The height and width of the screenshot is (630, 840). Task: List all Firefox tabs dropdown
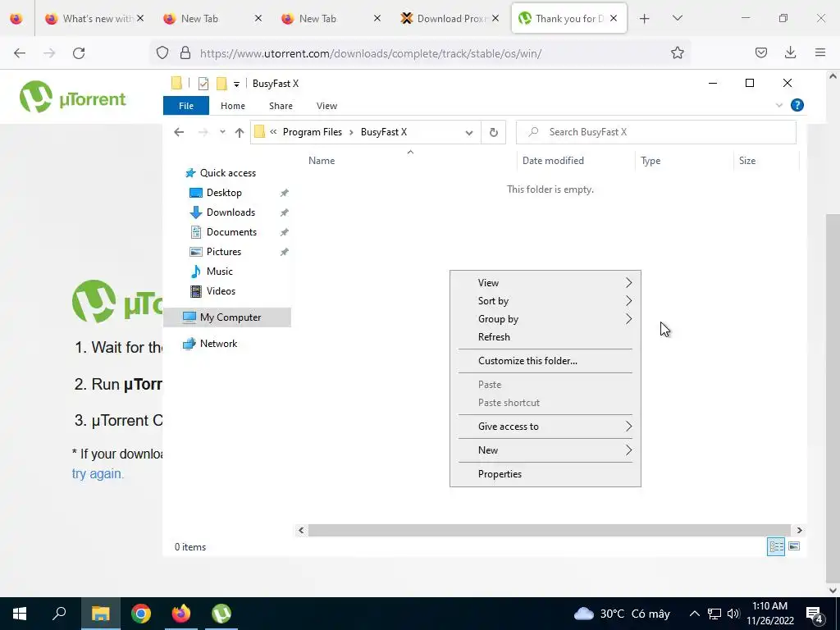click(677, 19)
